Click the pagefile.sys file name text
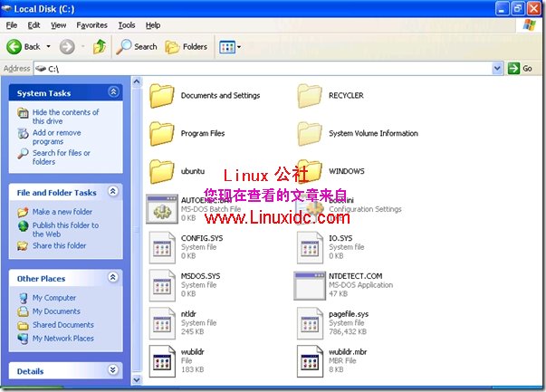The height and width of the screenshot is (392, 546). [349, 314]
